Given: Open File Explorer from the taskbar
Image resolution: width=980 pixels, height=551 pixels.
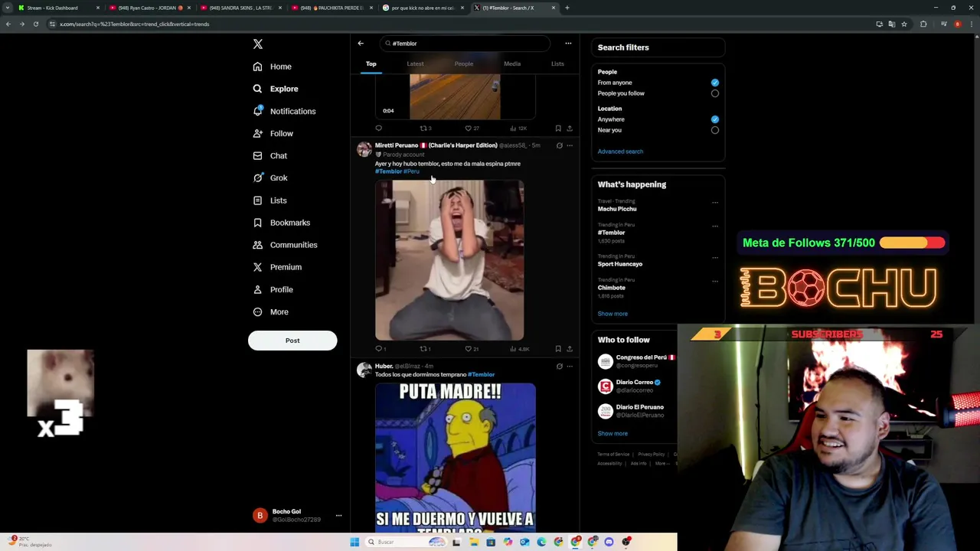Looking at the screenshot, I should (474, 542).
